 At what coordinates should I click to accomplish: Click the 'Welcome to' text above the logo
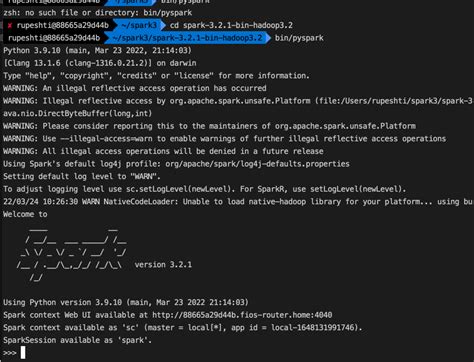25,214
